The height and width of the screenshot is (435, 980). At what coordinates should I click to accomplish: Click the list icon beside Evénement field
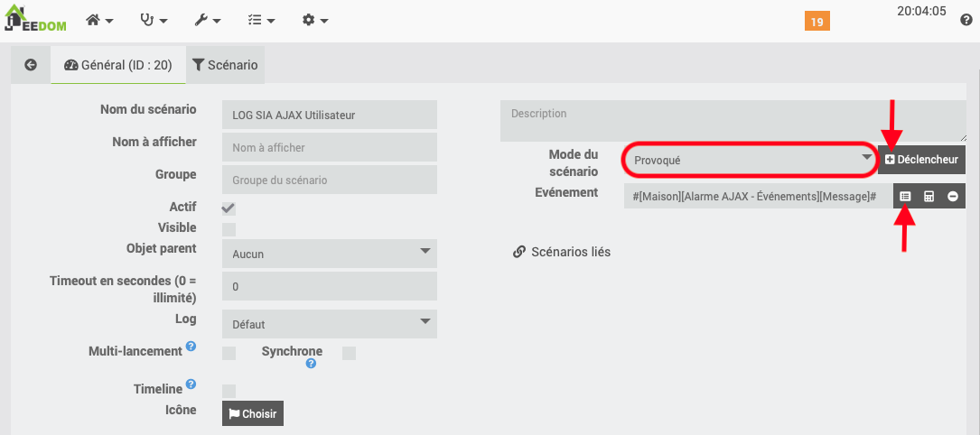point(905,196)
